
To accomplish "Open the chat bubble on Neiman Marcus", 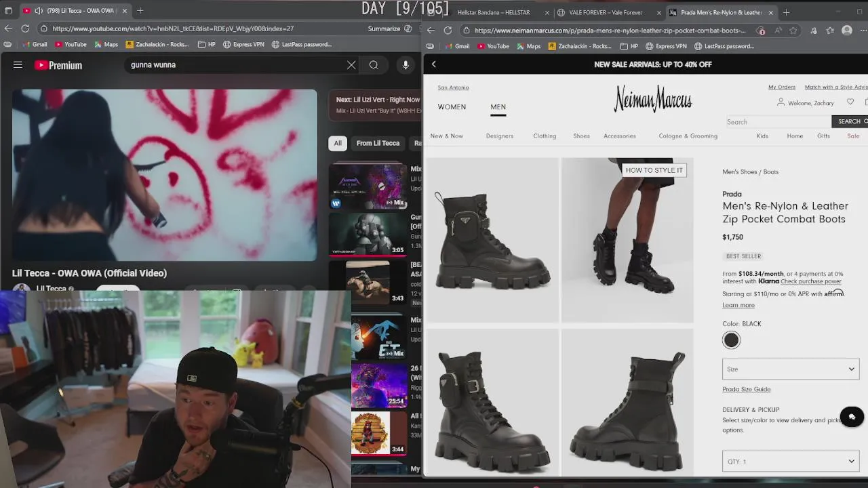I will [x=852, y=417].
